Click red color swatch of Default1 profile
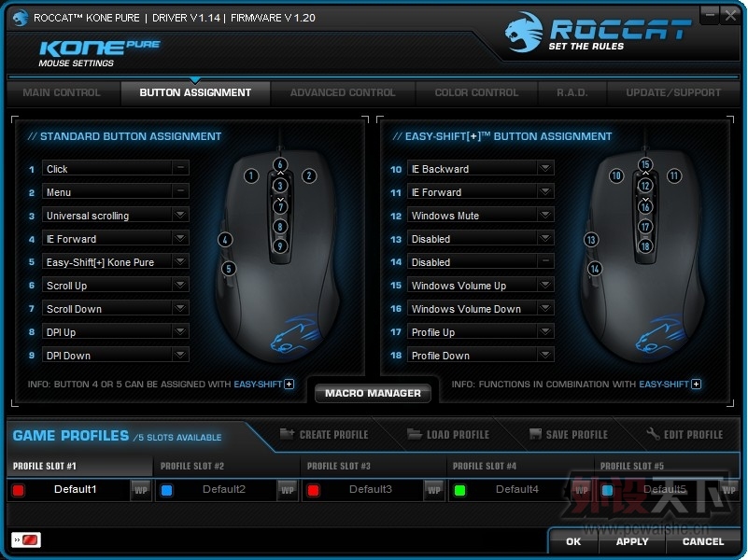This screenshot has width=748, height=560. tap(19, 490)
